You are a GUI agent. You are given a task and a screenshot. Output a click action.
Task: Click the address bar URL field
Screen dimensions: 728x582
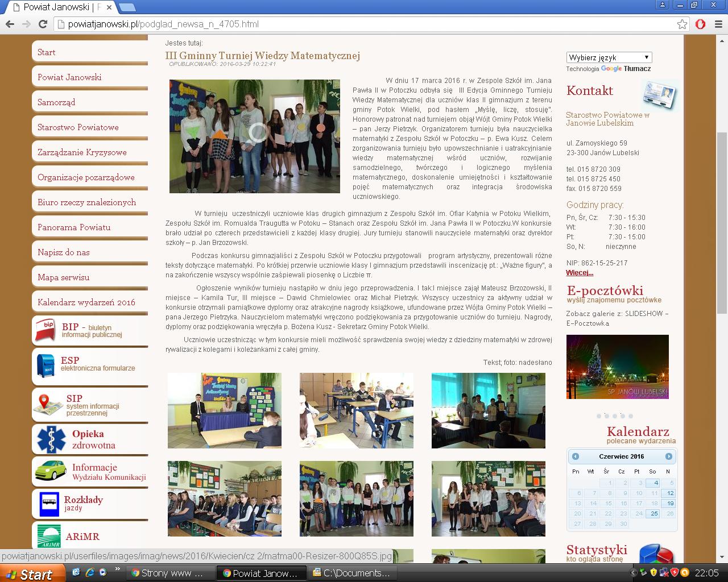(x=364, y=24)
